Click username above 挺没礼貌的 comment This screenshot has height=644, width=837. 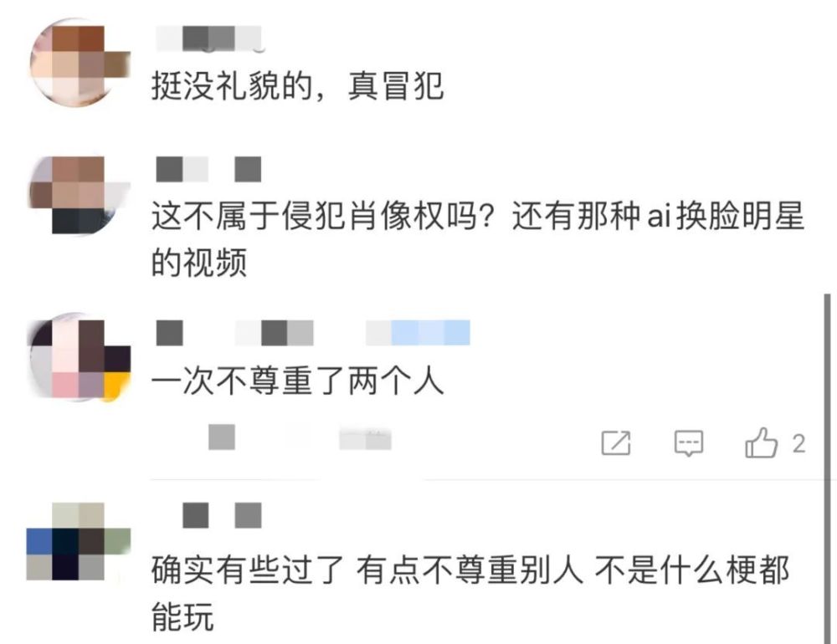click(x=208, y=38)
